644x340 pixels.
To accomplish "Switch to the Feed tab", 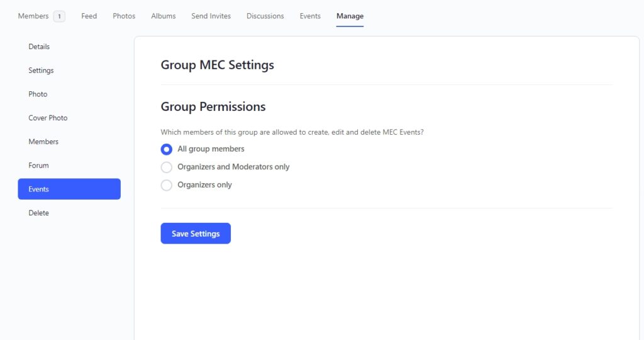I will 89,16.
